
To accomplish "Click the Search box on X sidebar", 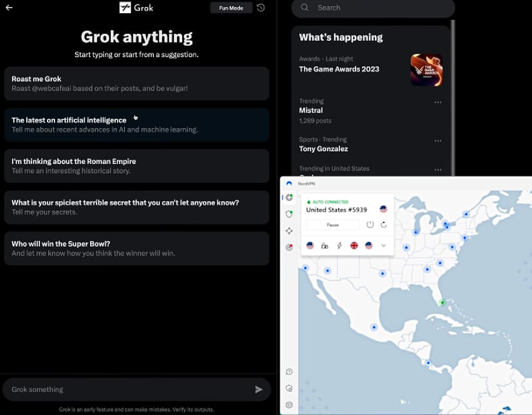I will click(373, 8).
